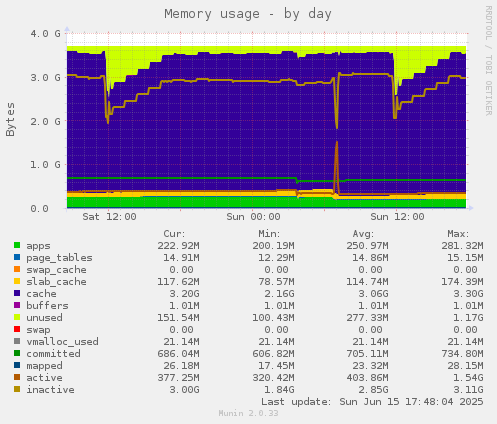Select the 'cache' legend label
Image resolution: width=497 pixels, height=424 pixels.
click(x=41, y=294)
